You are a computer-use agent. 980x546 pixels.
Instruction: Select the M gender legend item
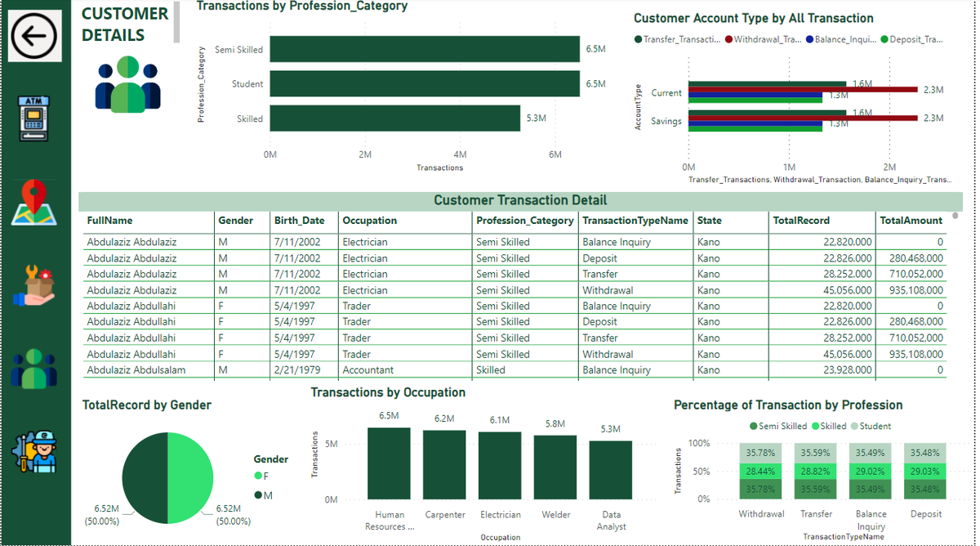coord(262,495)
